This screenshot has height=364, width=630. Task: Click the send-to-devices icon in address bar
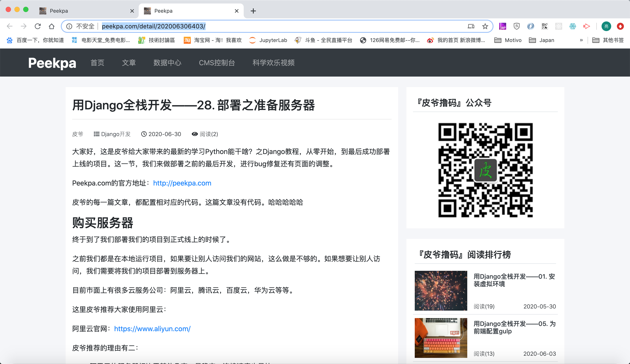click(x=471, y=26)
